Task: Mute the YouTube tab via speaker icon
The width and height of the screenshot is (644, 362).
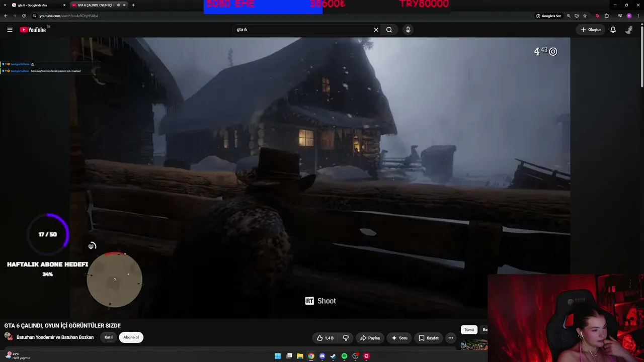Action: pyautogui.click(x=118, y=5)
